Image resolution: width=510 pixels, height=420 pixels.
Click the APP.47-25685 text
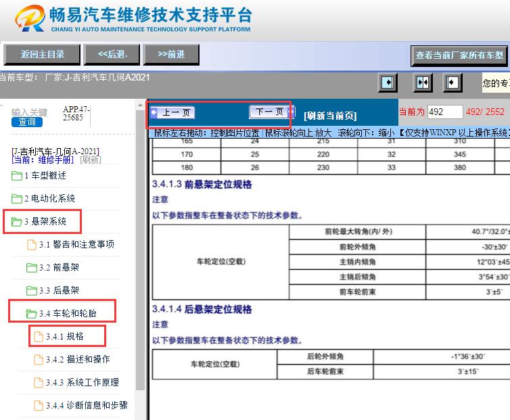point(76,113)
